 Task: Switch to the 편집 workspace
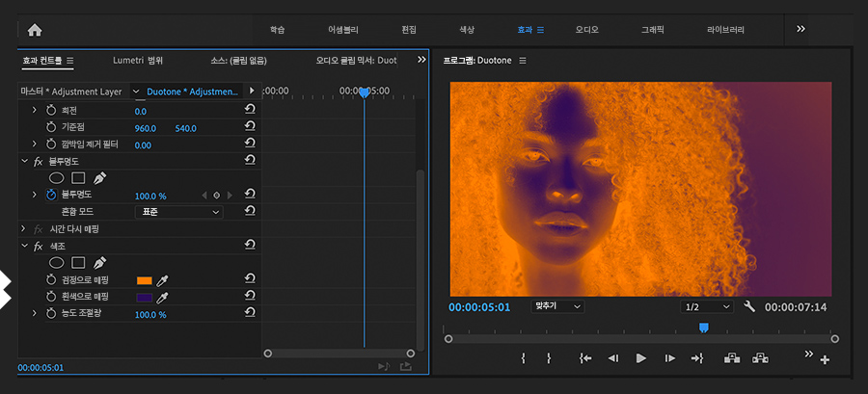pos(409,30)
